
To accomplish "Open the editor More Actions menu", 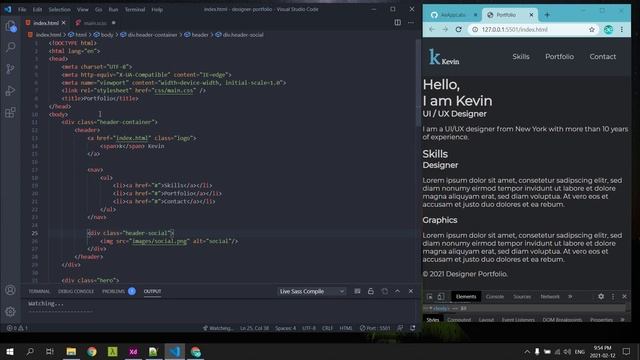I will (x=411, y=22).
